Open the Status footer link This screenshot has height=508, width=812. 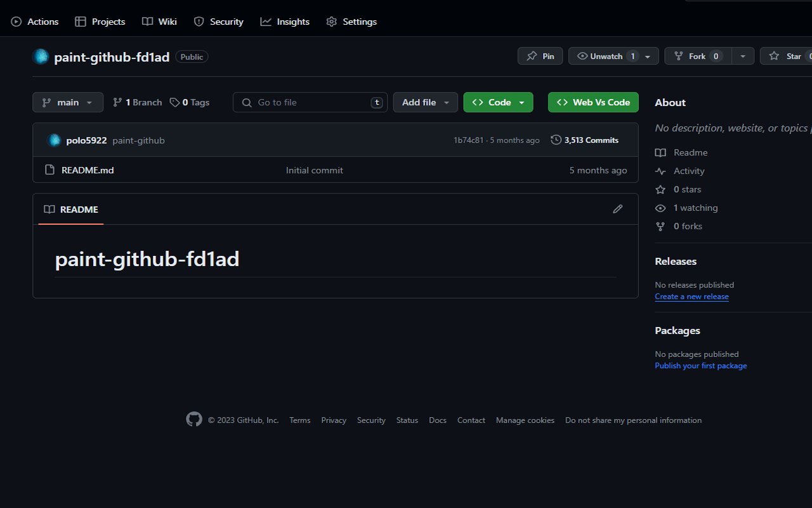407,420
